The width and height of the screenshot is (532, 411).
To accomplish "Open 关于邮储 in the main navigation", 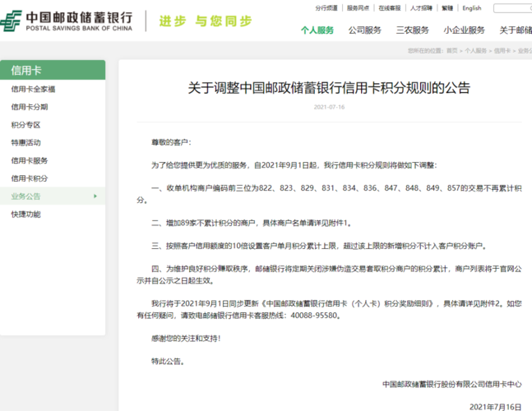I will [x=515, y=30].
